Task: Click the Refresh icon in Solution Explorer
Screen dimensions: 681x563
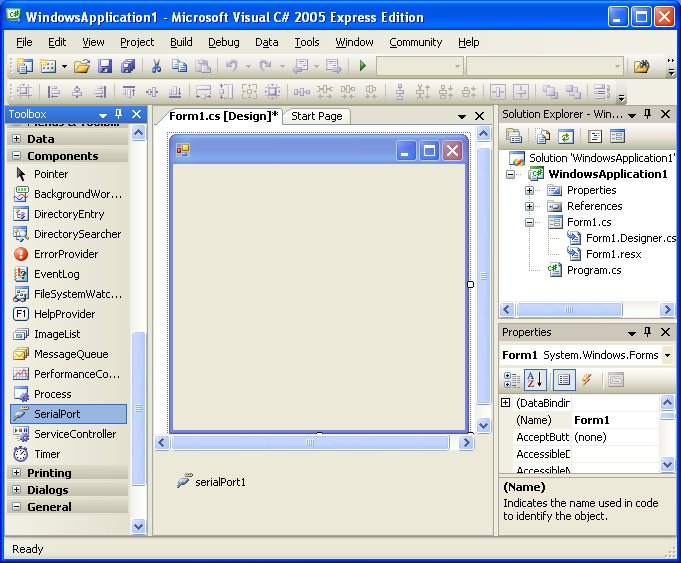Action: pos(566,137)
